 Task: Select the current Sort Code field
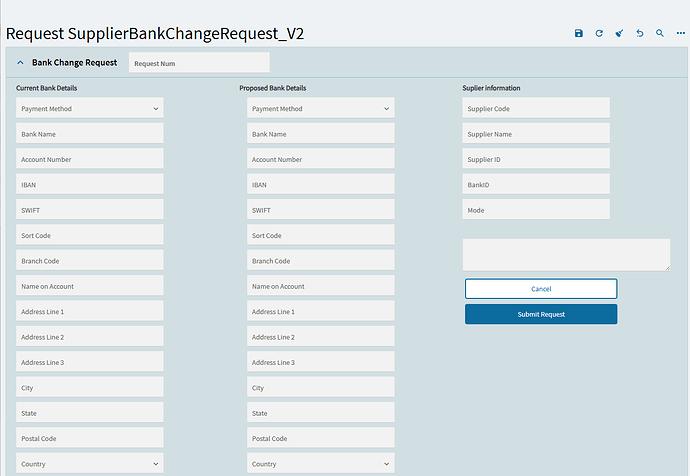pyautogui.click(x=90, y=235)
